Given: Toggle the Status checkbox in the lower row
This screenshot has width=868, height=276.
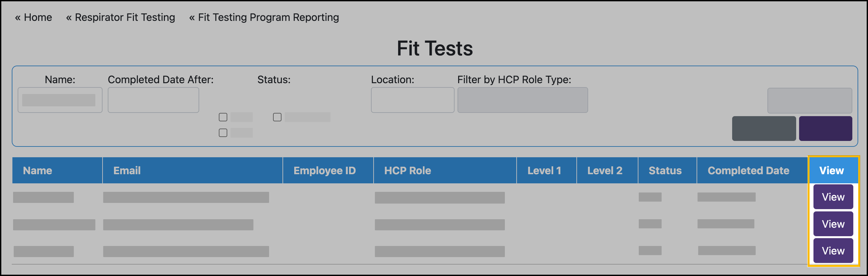Looking at the screenshot, I should (x=223, y=133).
